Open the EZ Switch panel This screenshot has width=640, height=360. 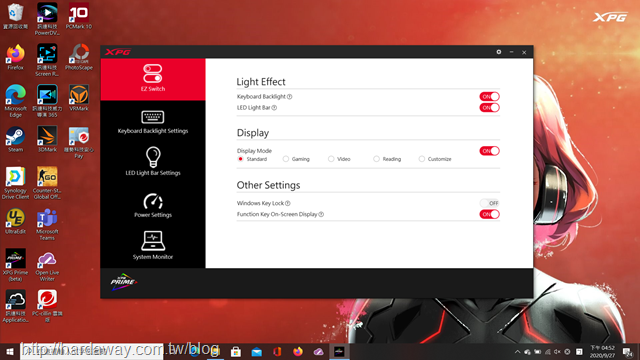coord(153,79)
